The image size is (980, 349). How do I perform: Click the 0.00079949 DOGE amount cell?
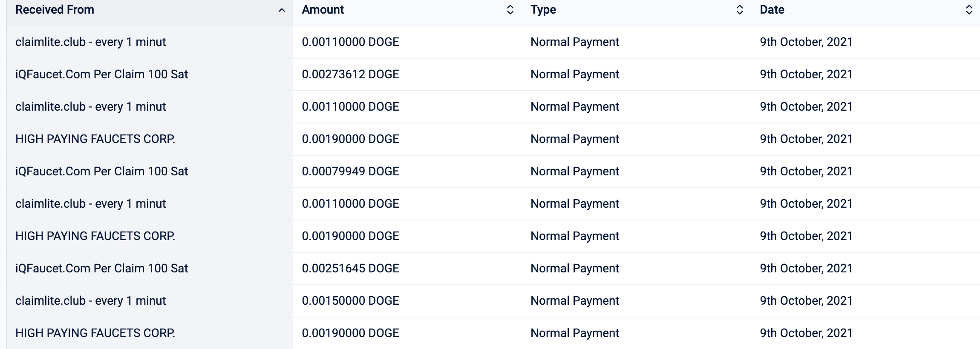tap(350, 172)
